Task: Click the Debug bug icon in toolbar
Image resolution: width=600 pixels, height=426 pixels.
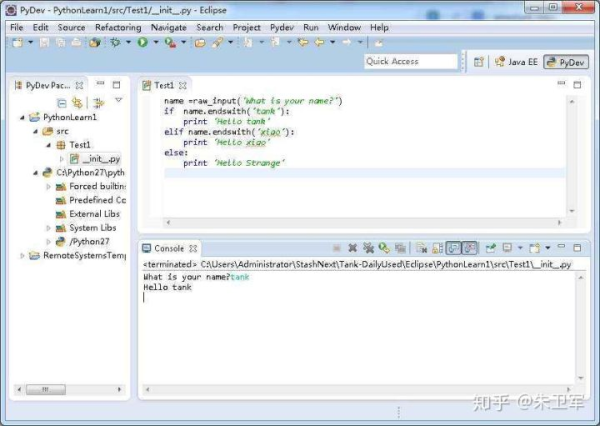Action: (115, 42)
